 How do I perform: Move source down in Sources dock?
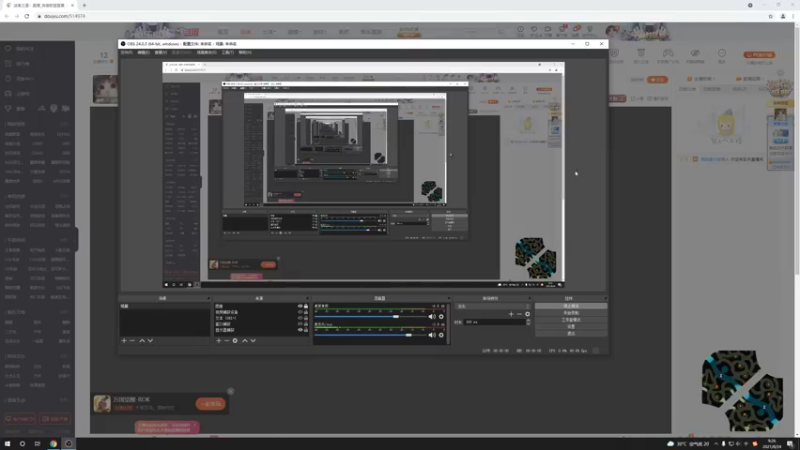coord(253,340)
